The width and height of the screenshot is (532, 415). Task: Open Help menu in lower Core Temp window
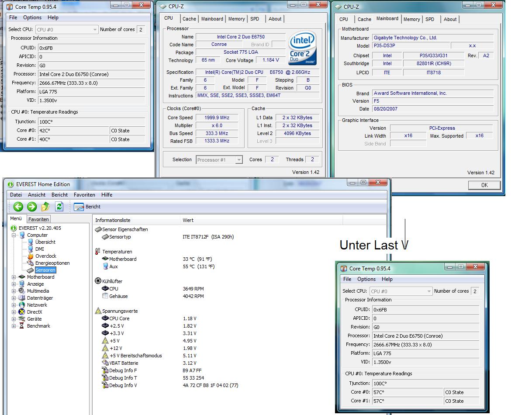point(387,279)
